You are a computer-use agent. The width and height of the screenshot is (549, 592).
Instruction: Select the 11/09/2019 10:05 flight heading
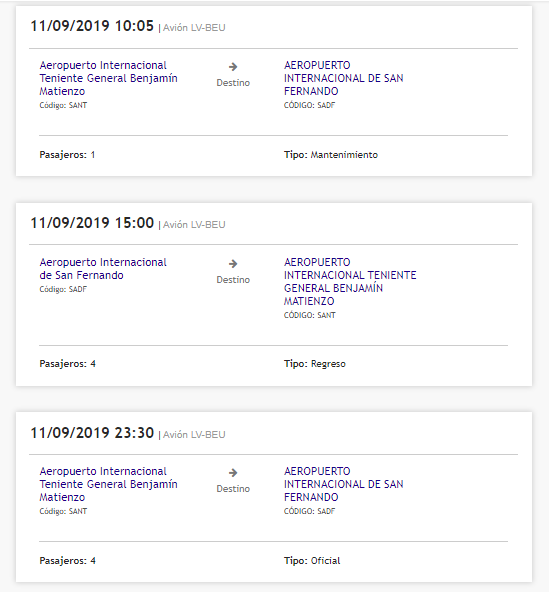pyautogui.click(x=92, y=26)
